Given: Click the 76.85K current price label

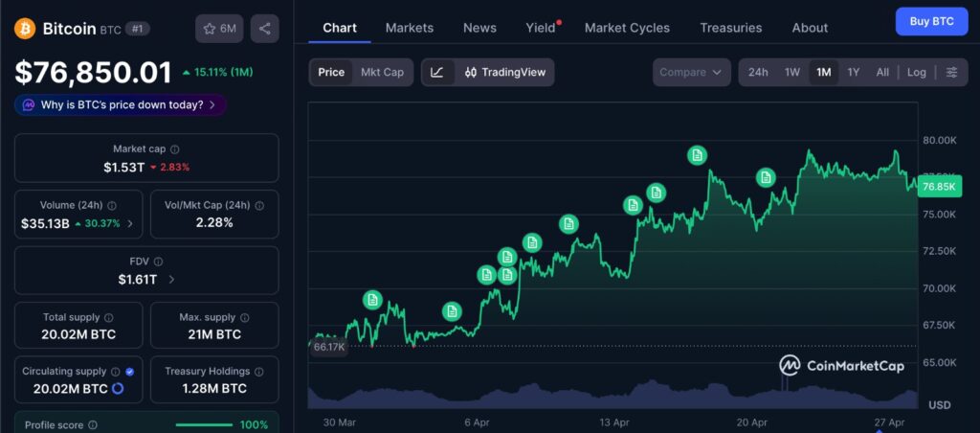Looking at the screenshot, I should 940,187.
